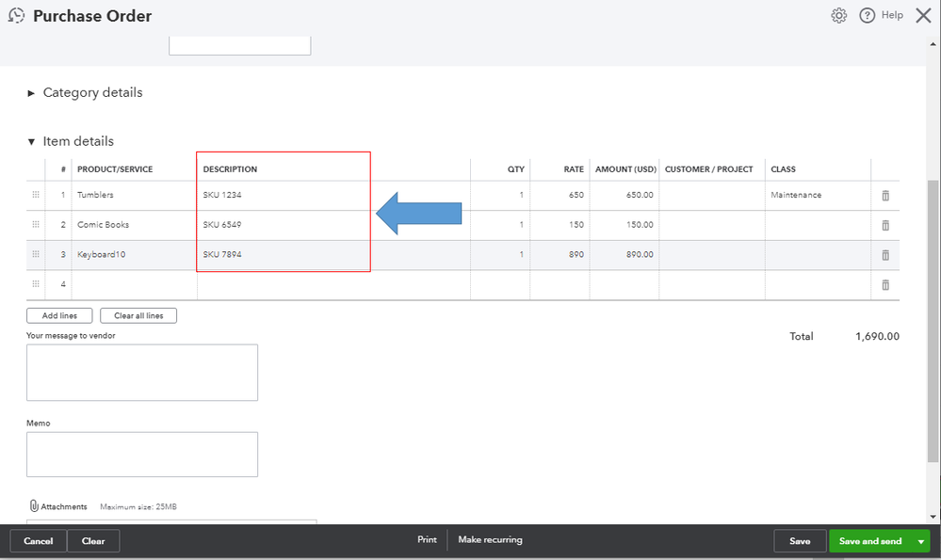
Task: Click the Clear all lines button
Action: pyautogui.click(x=138, y=315)
